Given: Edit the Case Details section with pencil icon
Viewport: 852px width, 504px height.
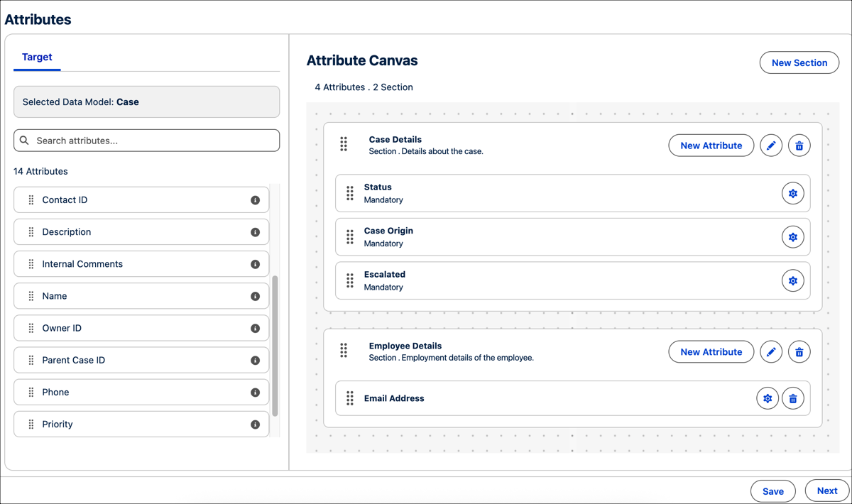Looking at the screenshot, I should [771, 146].
